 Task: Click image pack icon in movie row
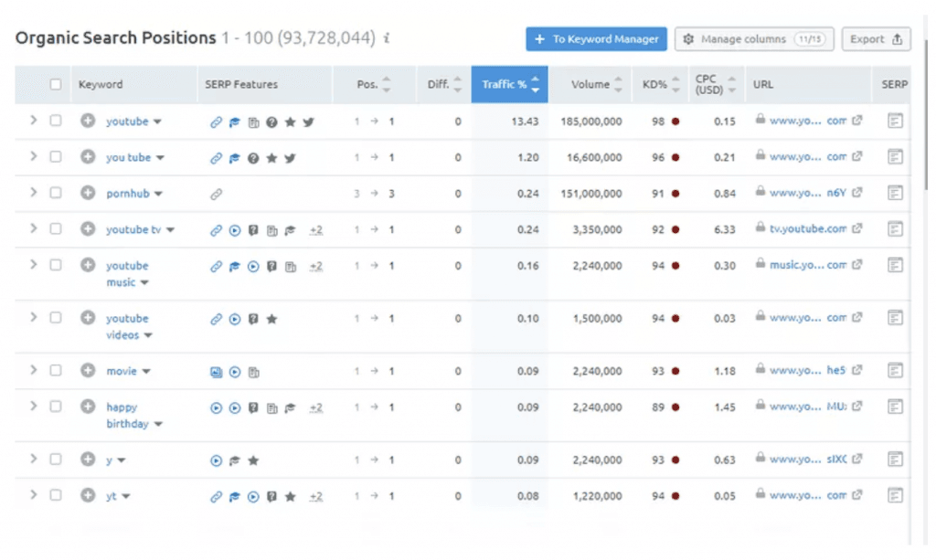coord(216,372)
